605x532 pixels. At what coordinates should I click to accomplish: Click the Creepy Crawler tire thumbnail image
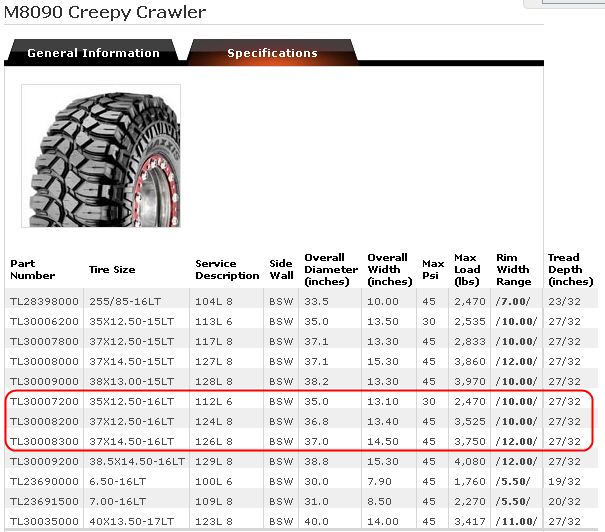(101, 155)
